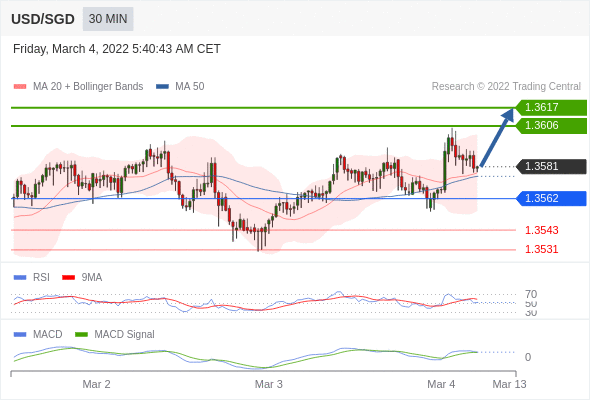Click the Mar 4 date axis label
This screenshot has height=400, width=590.
[x=441, y=384]
